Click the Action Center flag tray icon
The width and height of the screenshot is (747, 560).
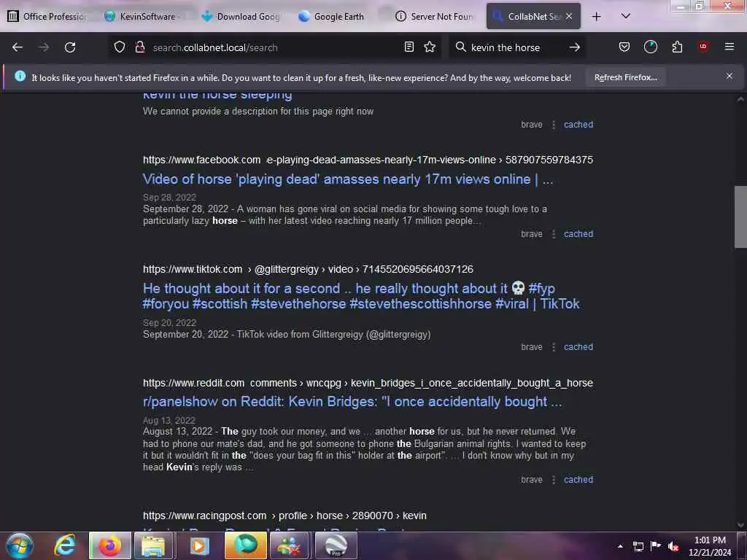(656, 546)
